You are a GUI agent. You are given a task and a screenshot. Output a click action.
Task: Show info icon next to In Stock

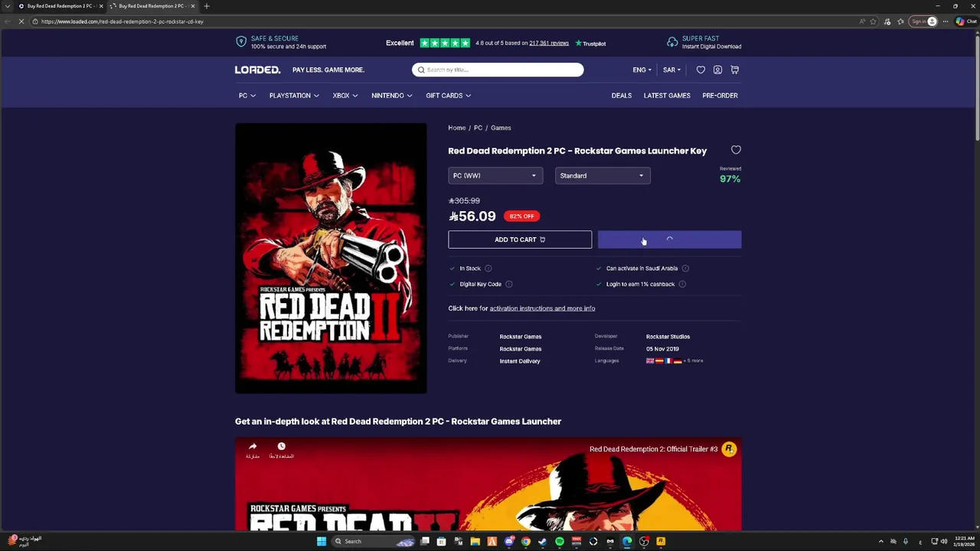pos(488,269)
